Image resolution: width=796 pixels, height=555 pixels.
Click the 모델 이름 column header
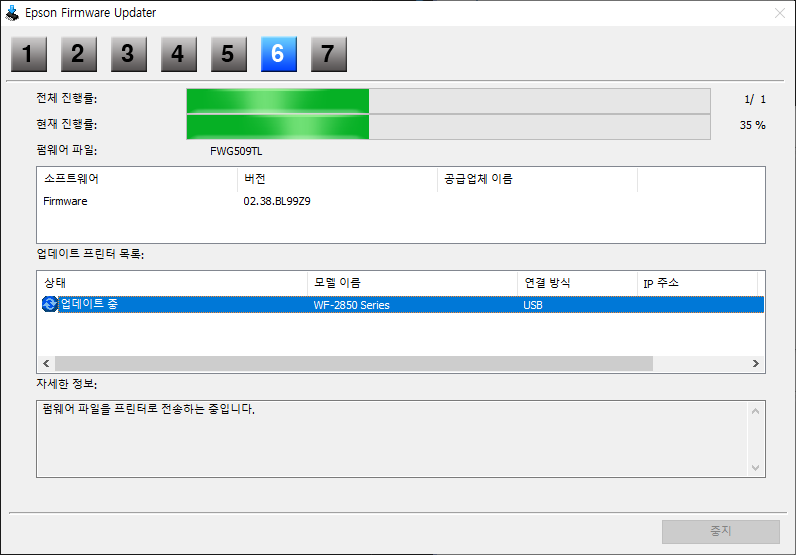412,283
